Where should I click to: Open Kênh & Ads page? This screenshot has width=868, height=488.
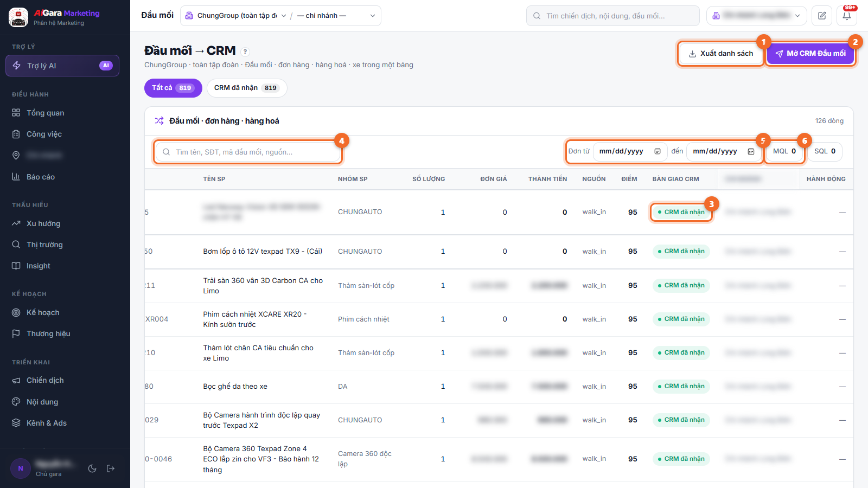coord(62,423)
